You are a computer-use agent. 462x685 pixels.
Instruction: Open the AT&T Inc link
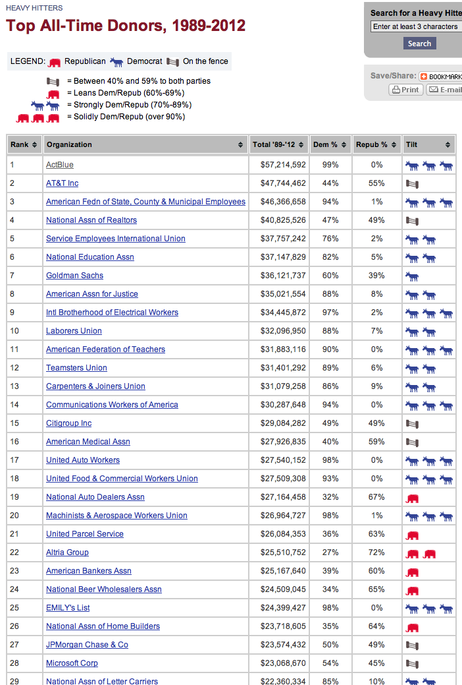tap(62, 183)
